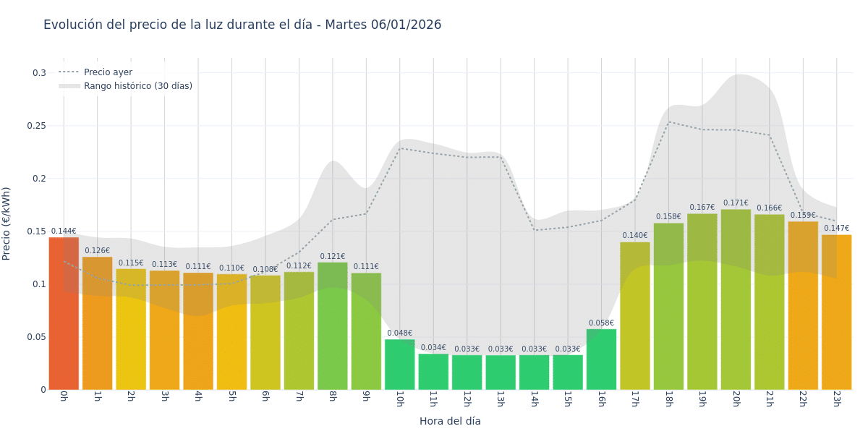The image size is (868, 434).
Task: Click the 'Hora del día' axis title
Action: [x=450, y=421]
